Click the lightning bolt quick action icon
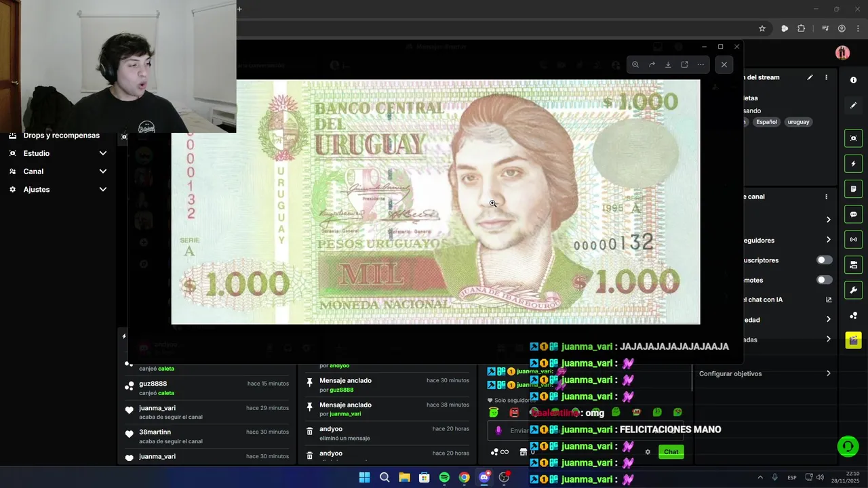Image resolution: width=868 pixels, height=488 pixels. tap(853, 163)
